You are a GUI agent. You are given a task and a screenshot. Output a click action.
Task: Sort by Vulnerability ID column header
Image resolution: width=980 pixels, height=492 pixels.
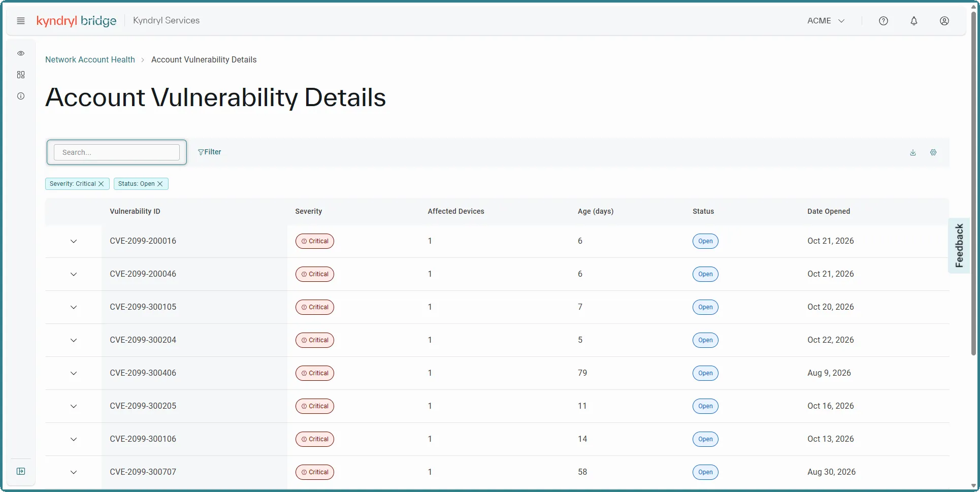point(135,211)
